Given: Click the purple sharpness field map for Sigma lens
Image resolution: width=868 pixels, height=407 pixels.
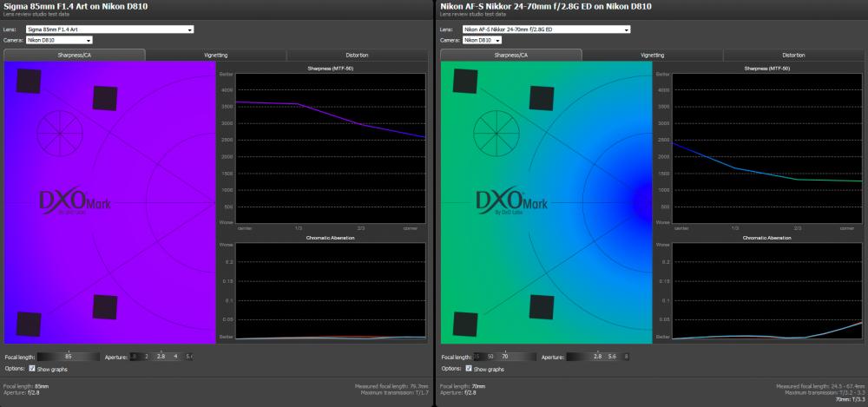Looking at the screenshot, I should click(x=109, y=202).
